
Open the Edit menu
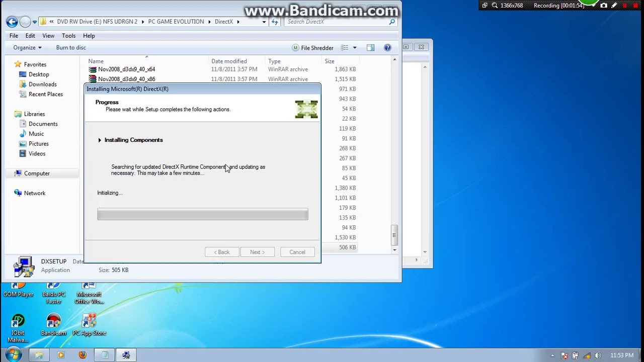(30, 36)
